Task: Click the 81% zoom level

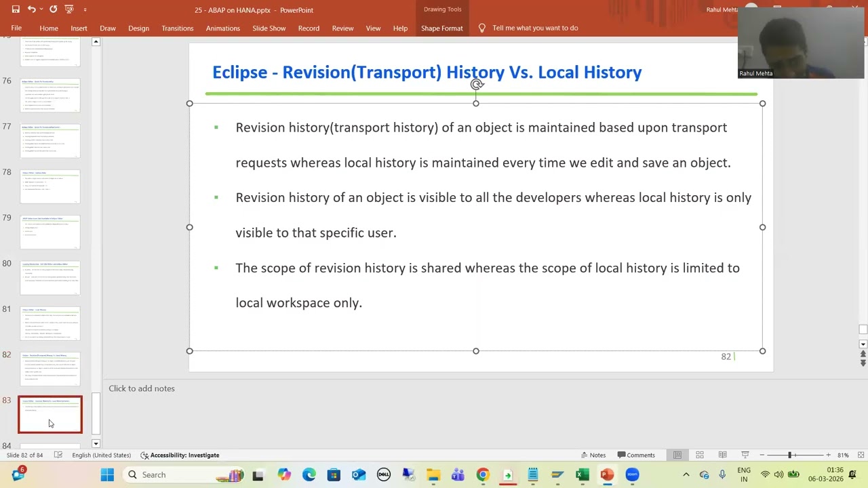Action: click(x=843, y=455)
